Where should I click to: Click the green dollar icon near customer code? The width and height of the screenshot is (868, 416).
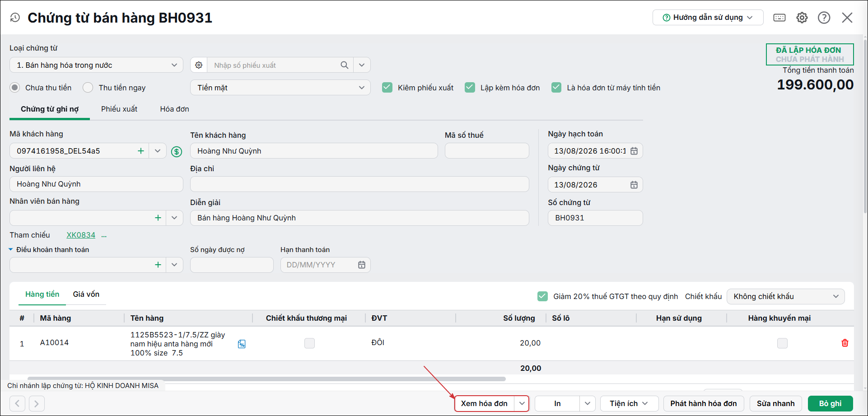coord(177,152)
